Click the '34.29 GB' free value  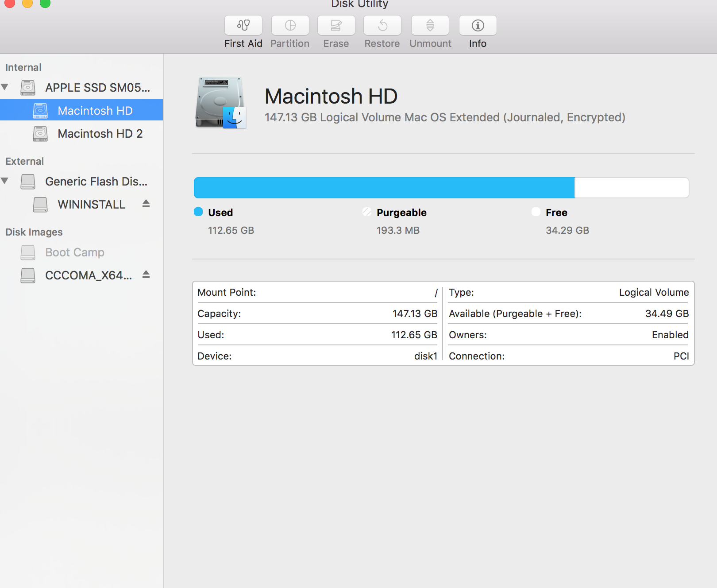pyautogui.click(x=567, y=230)
